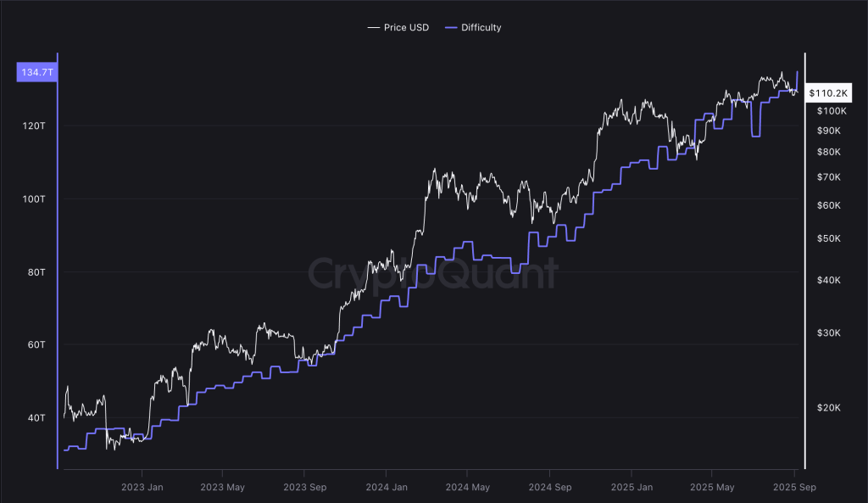This screenshot has height=503, width=868.
Task: Select the $110.2K current price label
Action: 827,92
